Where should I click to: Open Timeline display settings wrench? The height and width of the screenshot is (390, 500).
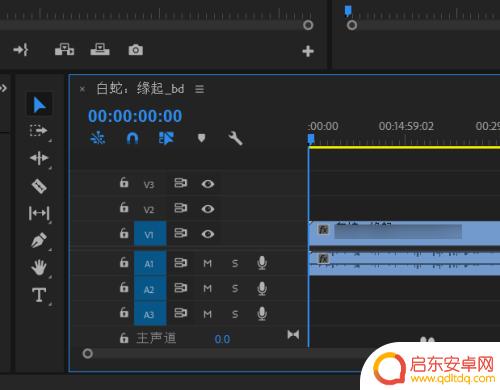coord(235,138)
